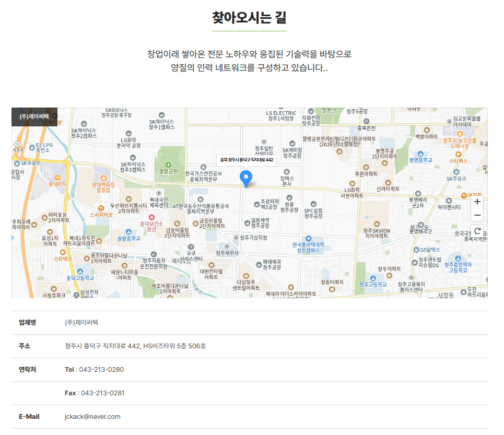The width and height of the screenshot is (504, 435).
Task: Select 신라아파트 marker on map
Action: click(388, 182)
